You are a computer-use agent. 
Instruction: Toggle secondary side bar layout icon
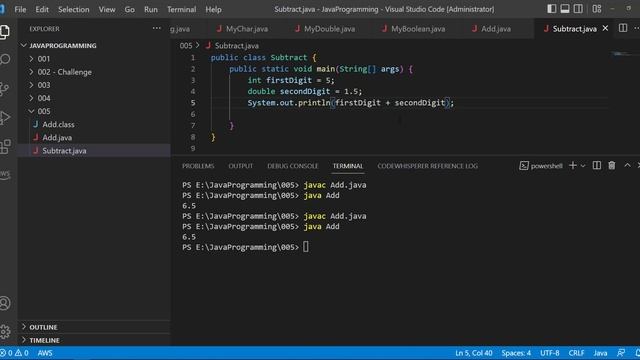tap(578, 9)
